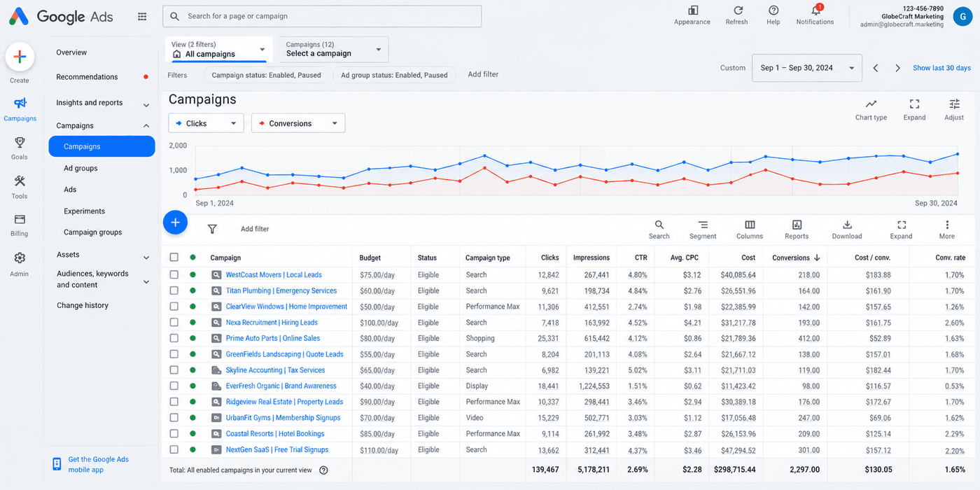Image resolution: width=980 pixels, height=490 pixels.
Task: Click the Segment icon
Action: pos(703,225)
